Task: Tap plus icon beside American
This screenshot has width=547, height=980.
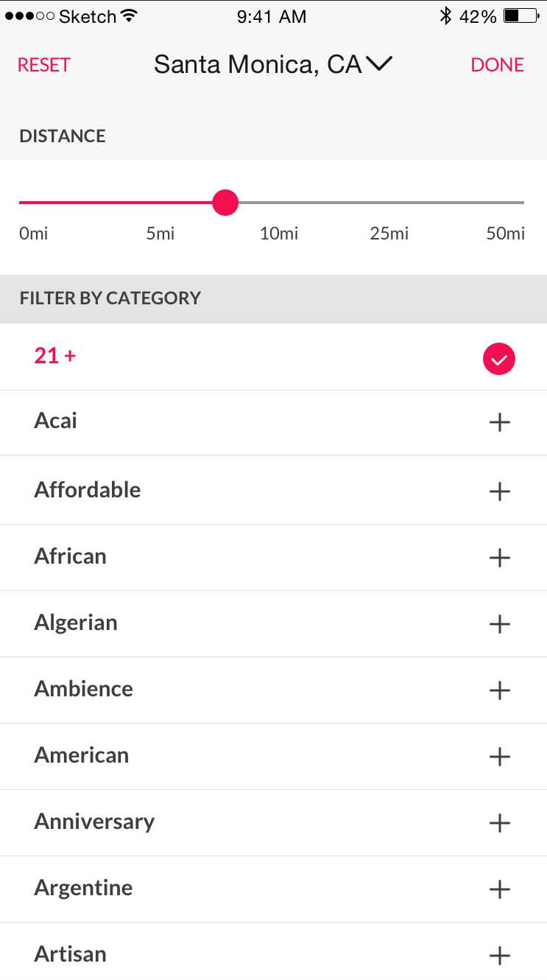Action: click(499, 757)
